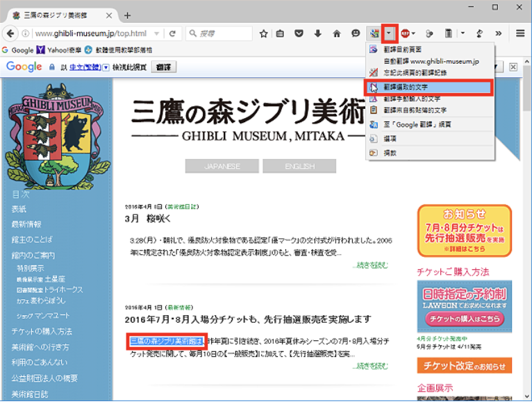Click the 美術館日誌 category tag link
532x404 pixels.
pos(181,207)
